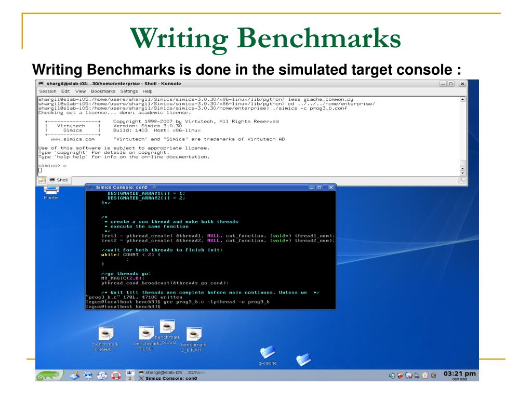Click the close-tab icon at Konsole's bottom right
Viewport: 532px width, 399px height.
click(462, 180)
